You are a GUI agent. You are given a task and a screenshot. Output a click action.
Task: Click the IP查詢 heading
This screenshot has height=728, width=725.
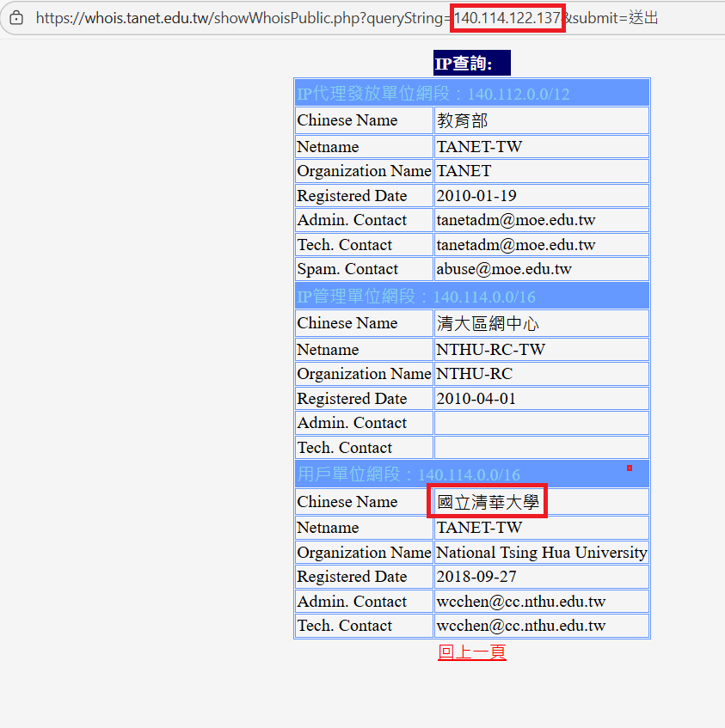pos(472,63)
